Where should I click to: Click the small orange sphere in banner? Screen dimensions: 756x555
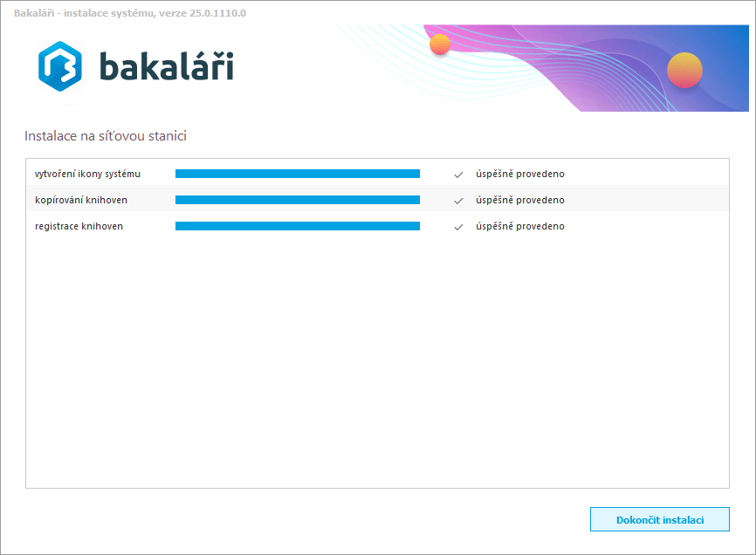(x=440, y=45)
